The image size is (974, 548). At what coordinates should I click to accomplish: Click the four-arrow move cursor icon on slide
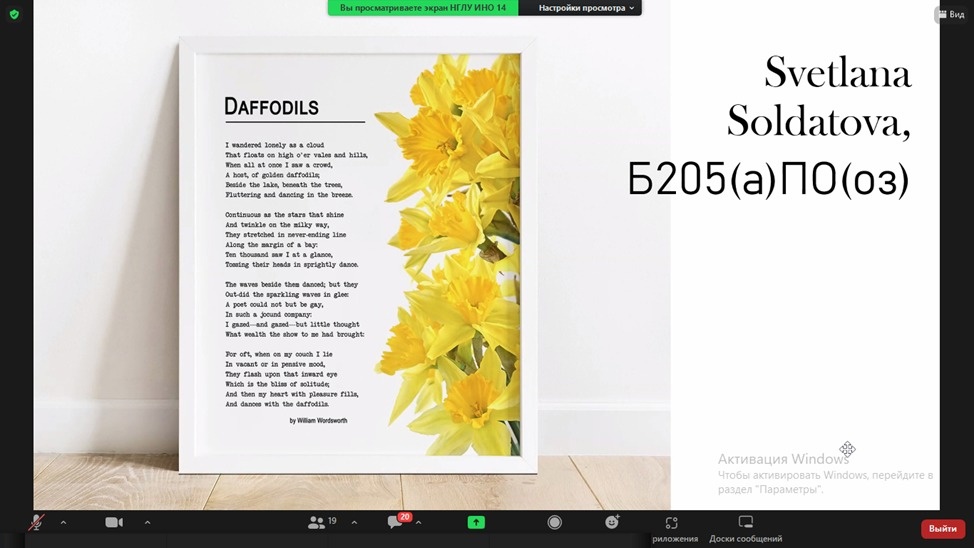pyautogui.click(x=847, y=449)
